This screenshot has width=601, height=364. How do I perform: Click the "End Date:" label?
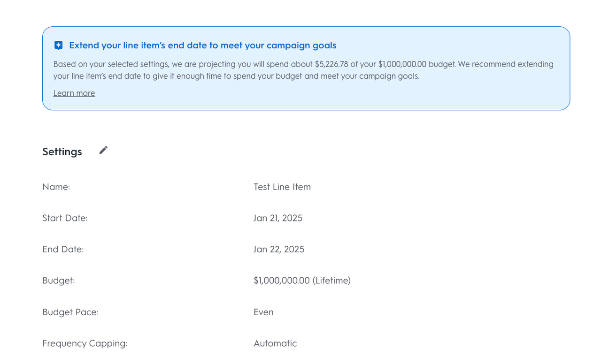point(63,250)
